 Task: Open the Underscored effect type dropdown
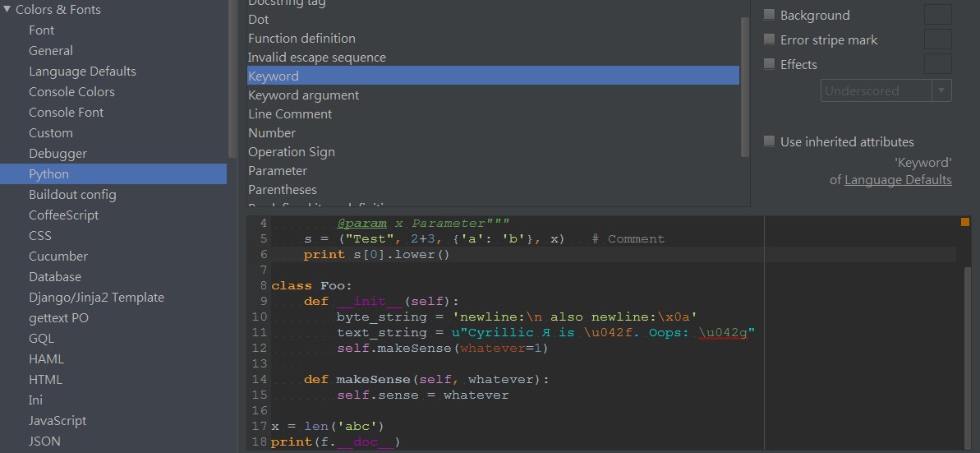click(x=886, y=90)
